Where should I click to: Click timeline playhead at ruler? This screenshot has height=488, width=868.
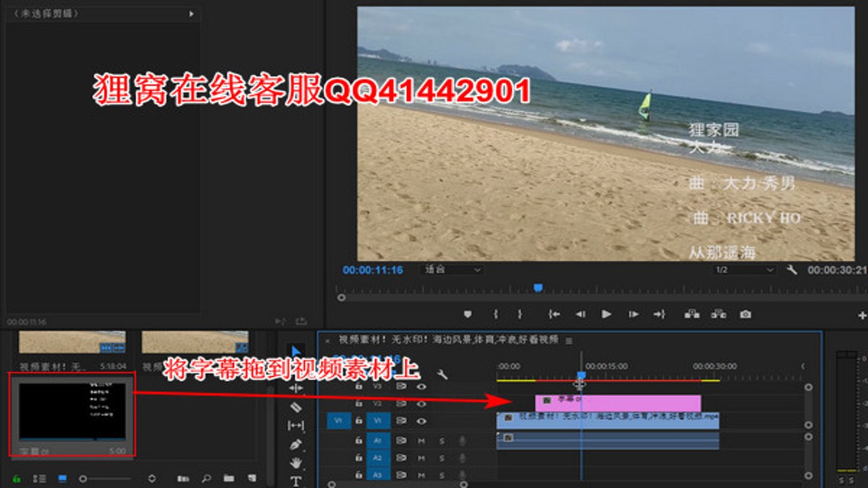[581, 375]
